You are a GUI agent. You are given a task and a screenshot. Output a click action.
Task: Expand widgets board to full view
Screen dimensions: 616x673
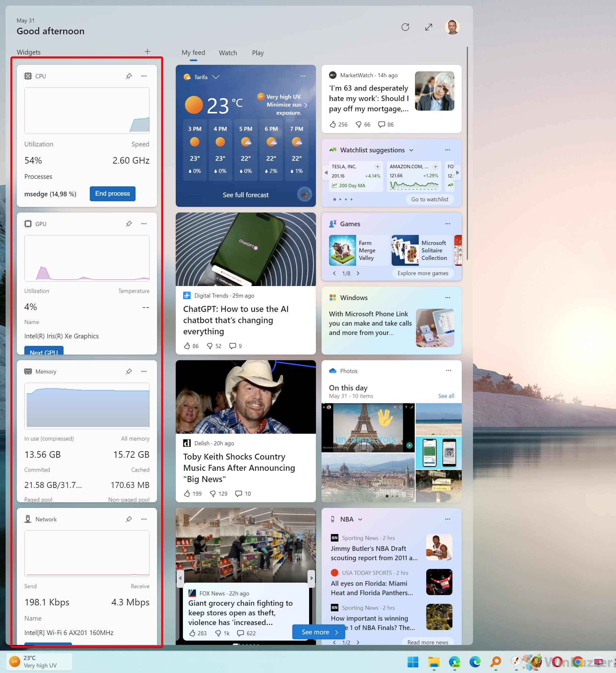point(429,27)
